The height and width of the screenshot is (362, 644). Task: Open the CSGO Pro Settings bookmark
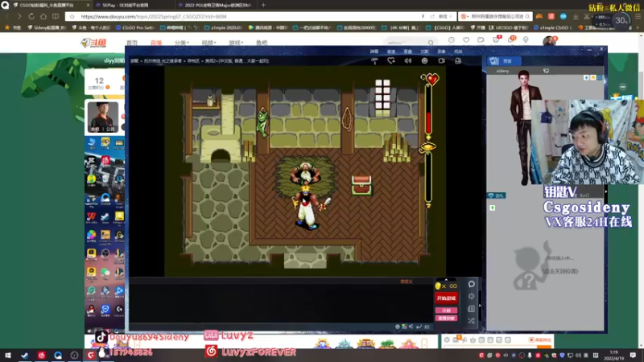coord(134,27)
